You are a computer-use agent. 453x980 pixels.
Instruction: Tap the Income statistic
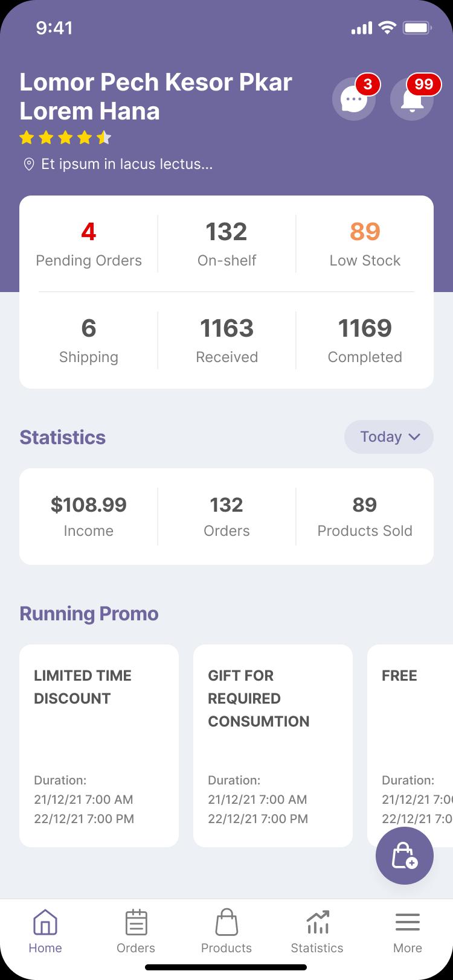89,517
